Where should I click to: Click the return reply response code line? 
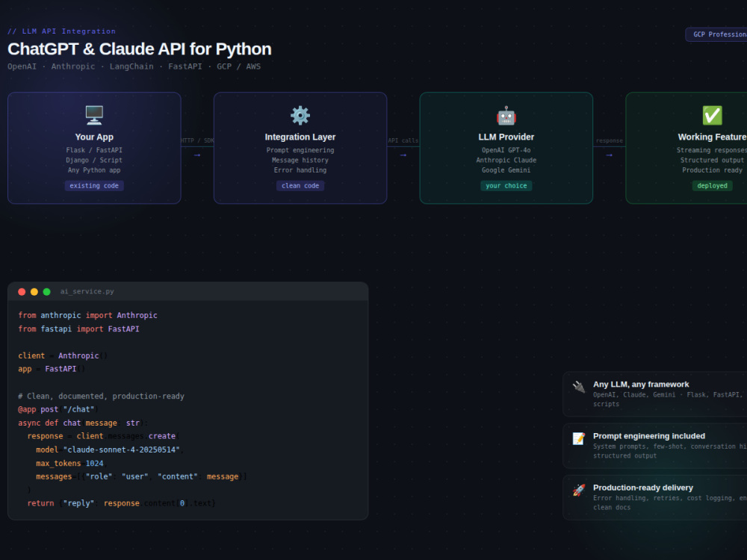(x=122, y=503)
